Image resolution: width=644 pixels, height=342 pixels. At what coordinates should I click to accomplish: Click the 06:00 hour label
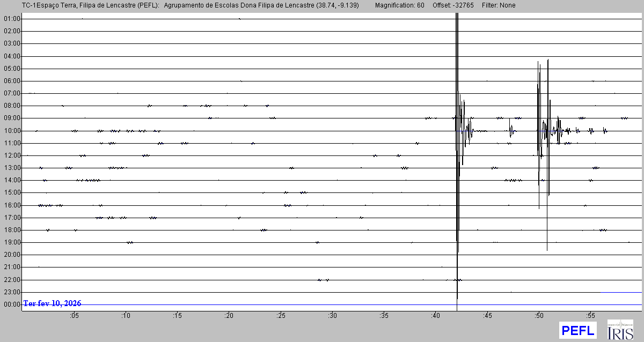(12, 81)
